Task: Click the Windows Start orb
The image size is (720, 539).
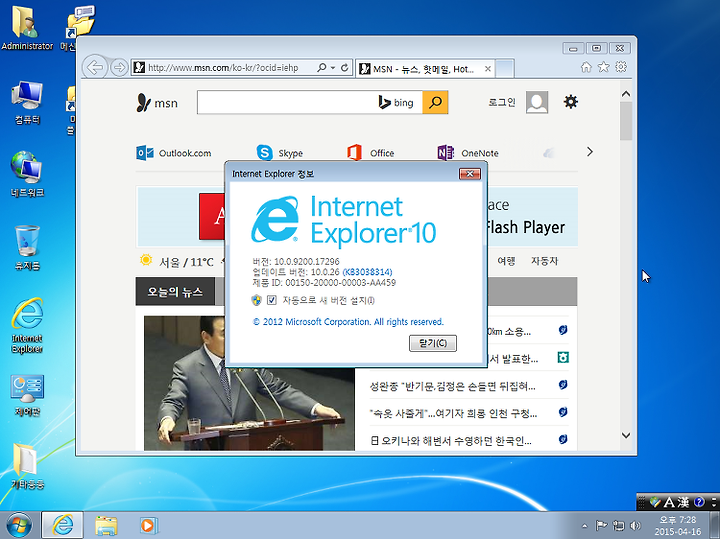Action: [19, 525]
